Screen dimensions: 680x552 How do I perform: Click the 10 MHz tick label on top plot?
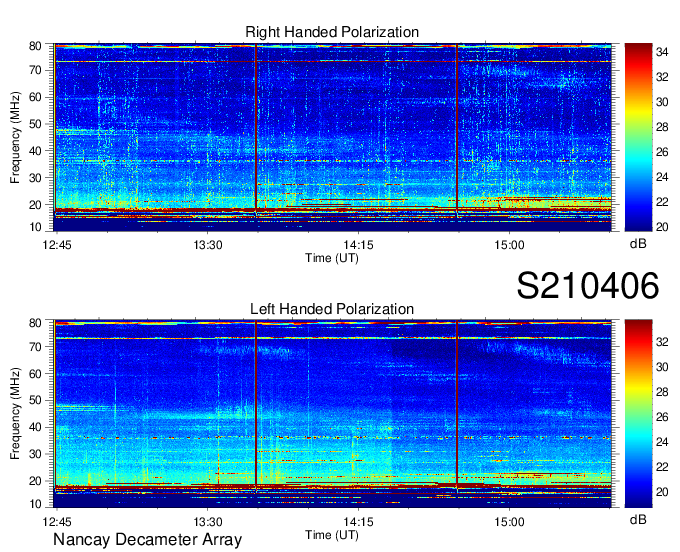pos(35,227)
